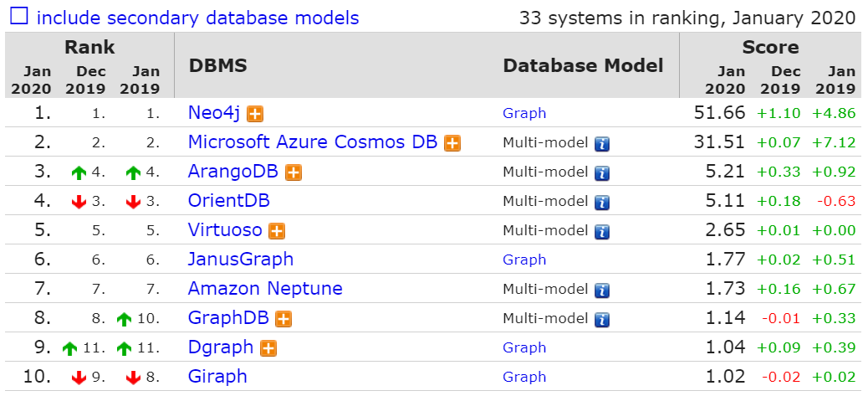Click the Microsoft Azure Cosmos DB link
This screenshot has width=868, height=396.
coord(312,142)
